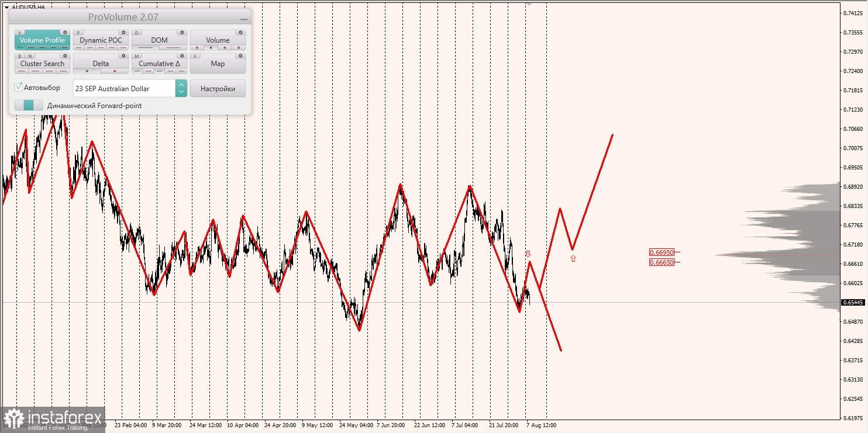Viewport: 868px width, 433px height.
Task: Select the small red up-arrow chart marker
Action: click(x=573, y=258)
